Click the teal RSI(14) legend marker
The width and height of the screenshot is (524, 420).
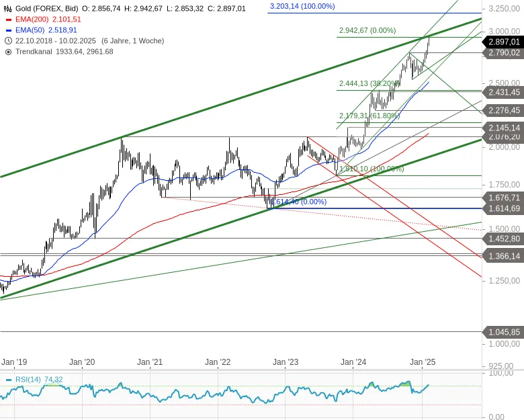point(9,380)
